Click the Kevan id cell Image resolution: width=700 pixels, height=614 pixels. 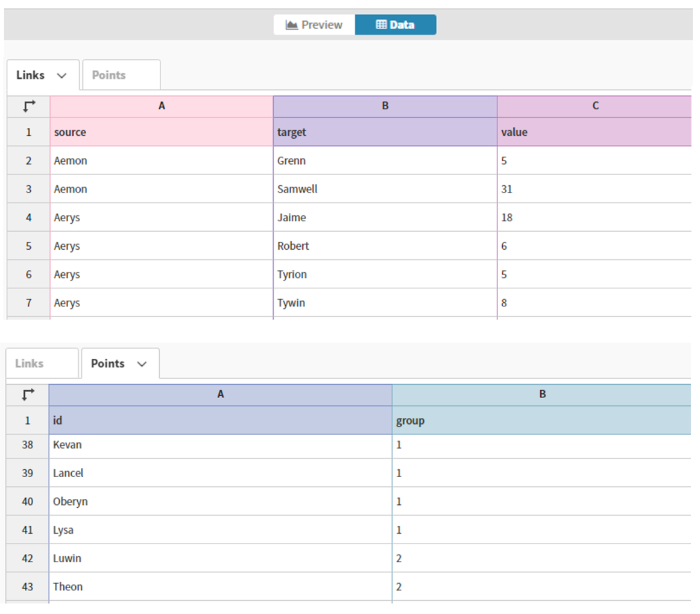[x=221, y=445]
